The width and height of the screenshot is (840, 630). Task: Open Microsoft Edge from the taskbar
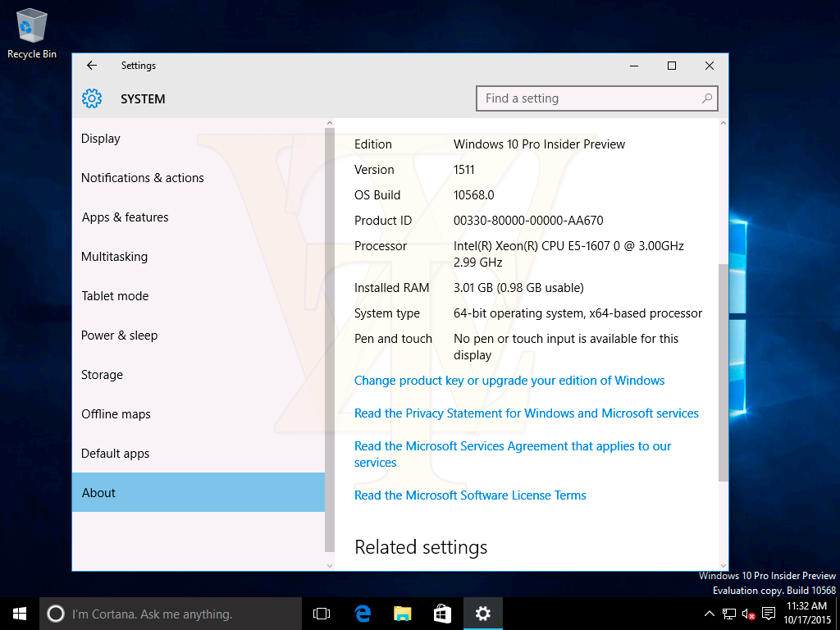point(361,613)
